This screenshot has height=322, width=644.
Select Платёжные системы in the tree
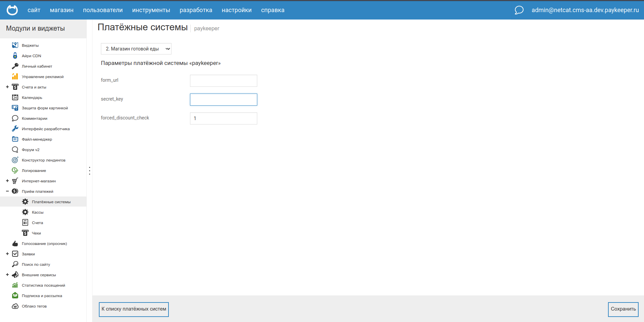pyautogui.click(x=51, y=202)
